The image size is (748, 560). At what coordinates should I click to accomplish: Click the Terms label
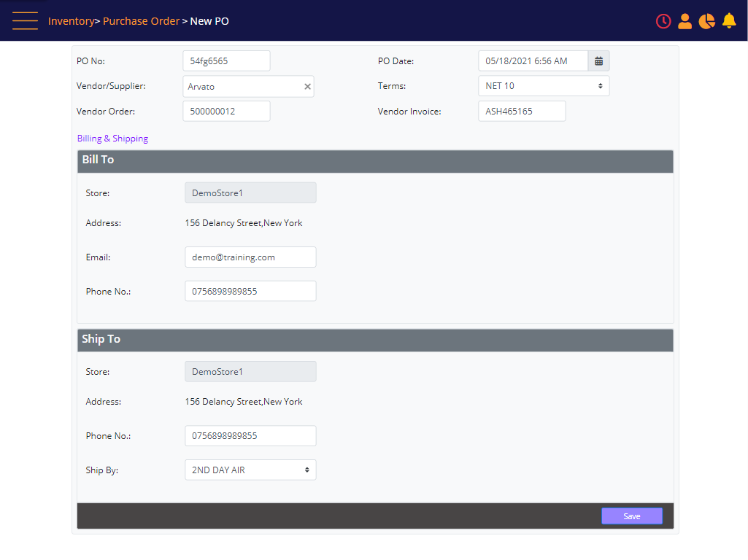tap(392, 86)
